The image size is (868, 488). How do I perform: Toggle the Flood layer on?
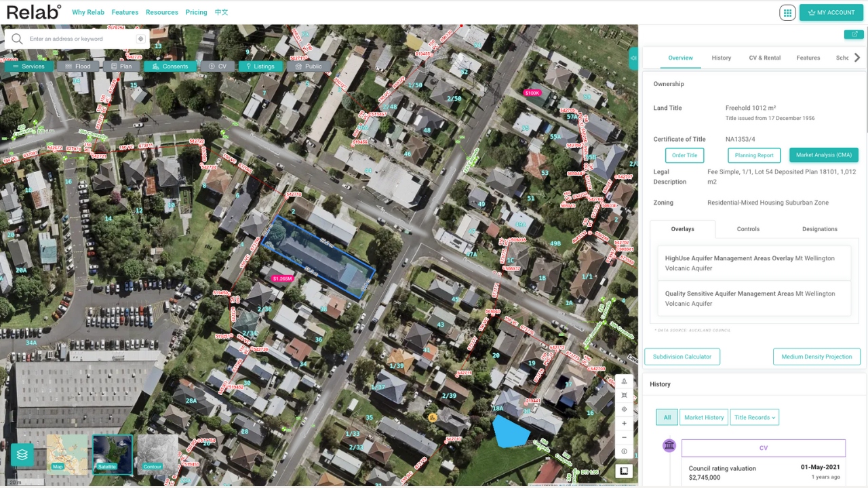point(78,66)
